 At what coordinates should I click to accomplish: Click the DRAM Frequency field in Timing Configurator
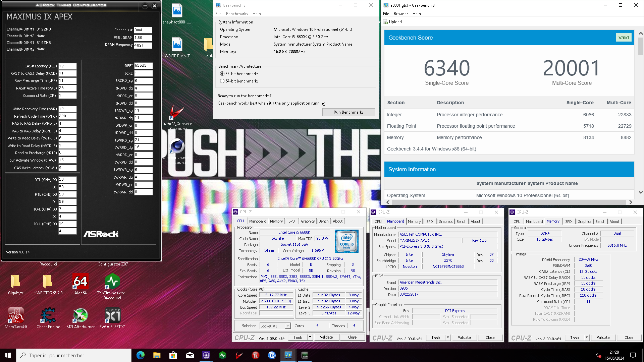coord(143,45)
